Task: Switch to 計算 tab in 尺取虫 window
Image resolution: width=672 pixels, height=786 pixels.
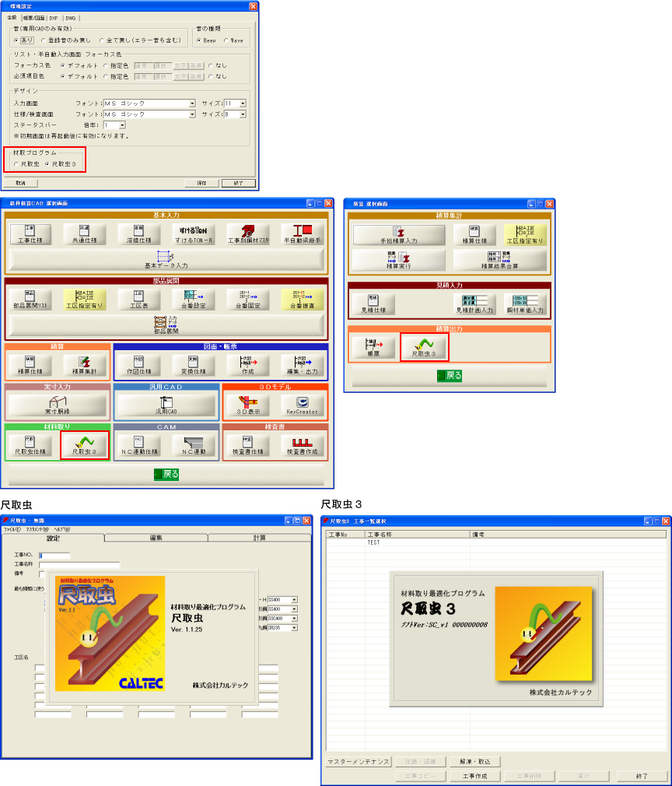Action: (x=260, y=538)
